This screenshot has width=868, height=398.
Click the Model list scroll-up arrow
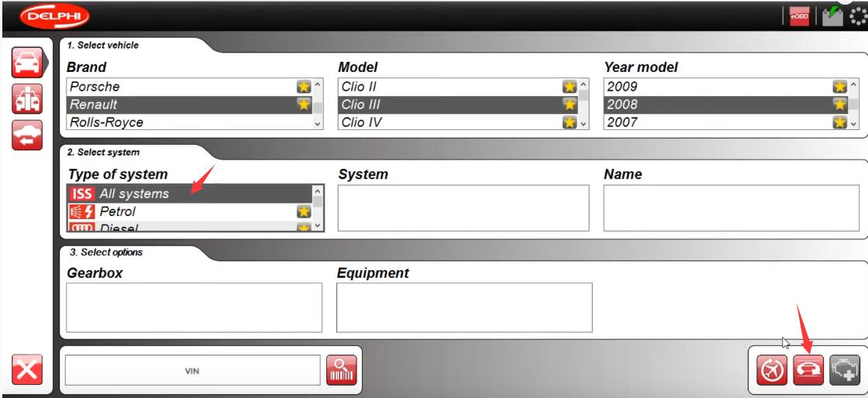[x=584, y=84]
